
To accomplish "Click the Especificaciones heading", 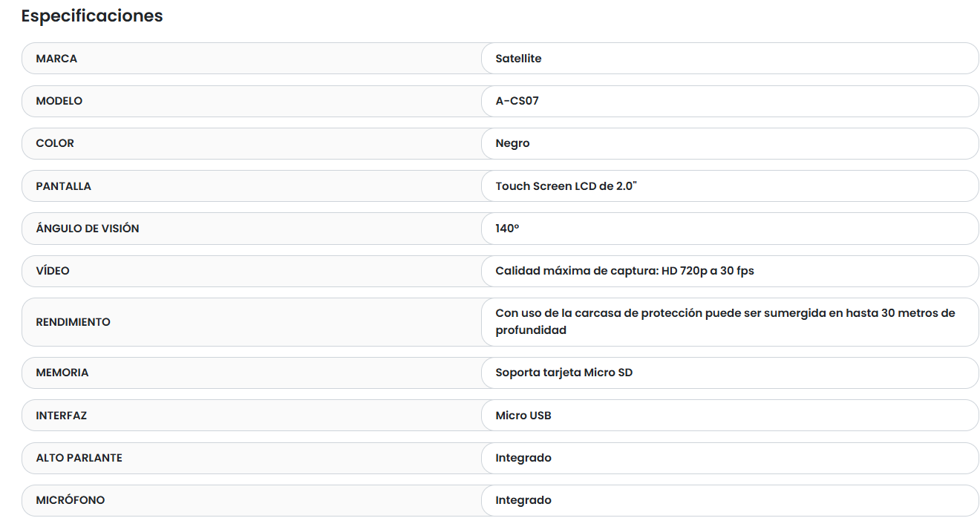I will pyautogui.click(x=92, y=16).
